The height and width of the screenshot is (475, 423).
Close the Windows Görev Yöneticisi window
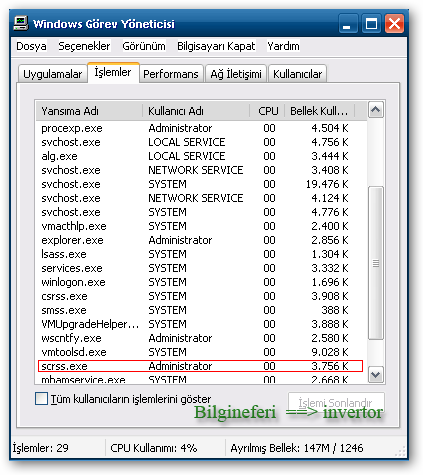coord(394,24)
